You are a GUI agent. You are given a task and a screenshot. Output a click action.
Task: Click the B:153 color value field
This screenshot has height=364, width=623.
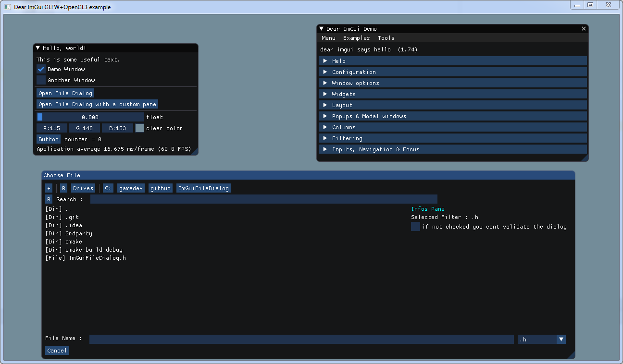coord(117,128)
